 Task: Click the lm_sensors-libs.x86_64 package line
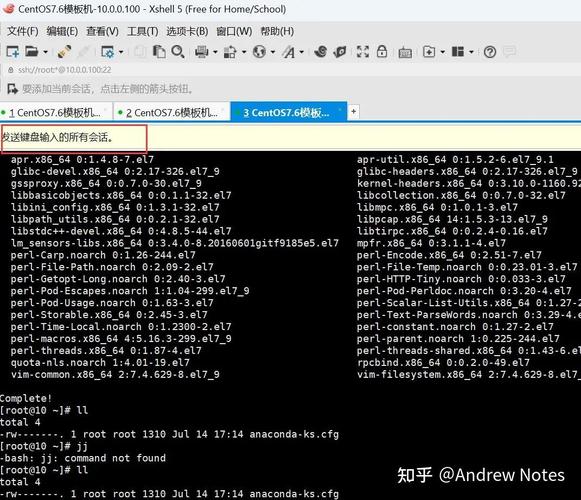click(175, 243)
